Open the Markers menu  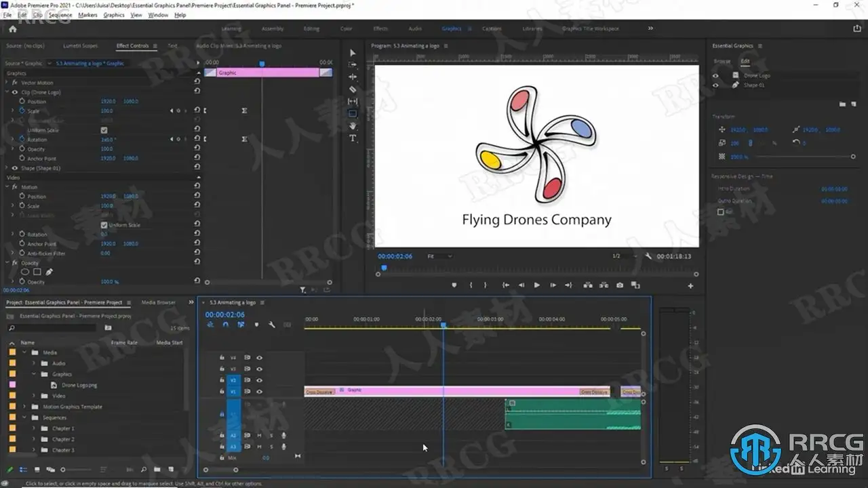[87, 15]
